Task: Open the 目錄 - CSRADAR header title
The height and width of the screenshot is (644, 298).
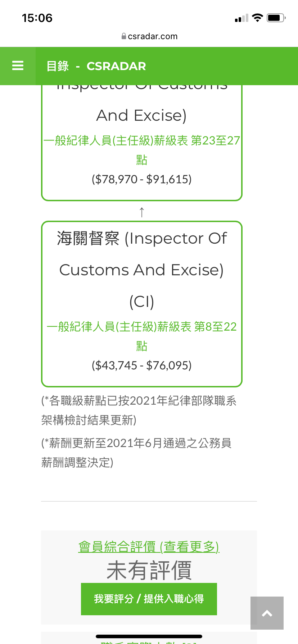Action: point(96,66)
